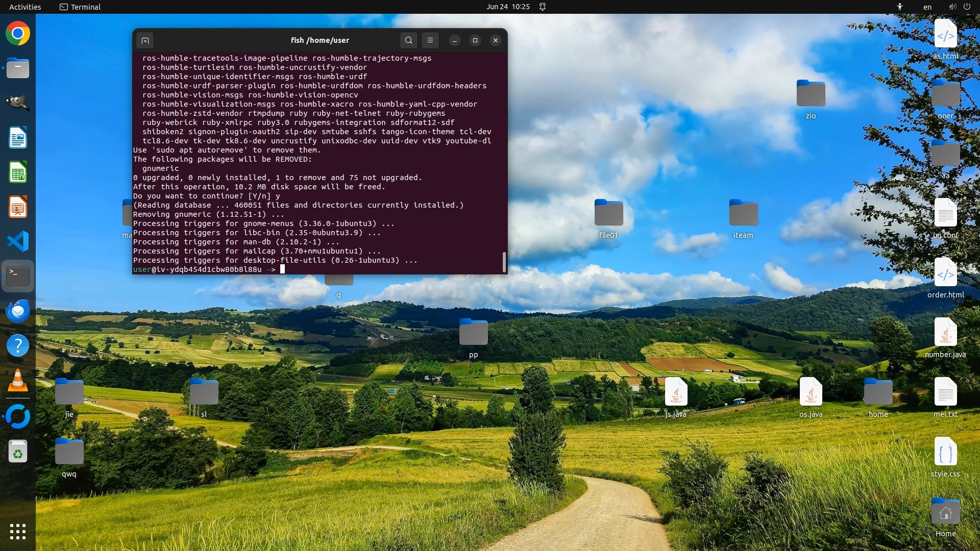Screen dimensions: 980x551
Task: Open GIMP image editor from dock
Action: (18, 103)
